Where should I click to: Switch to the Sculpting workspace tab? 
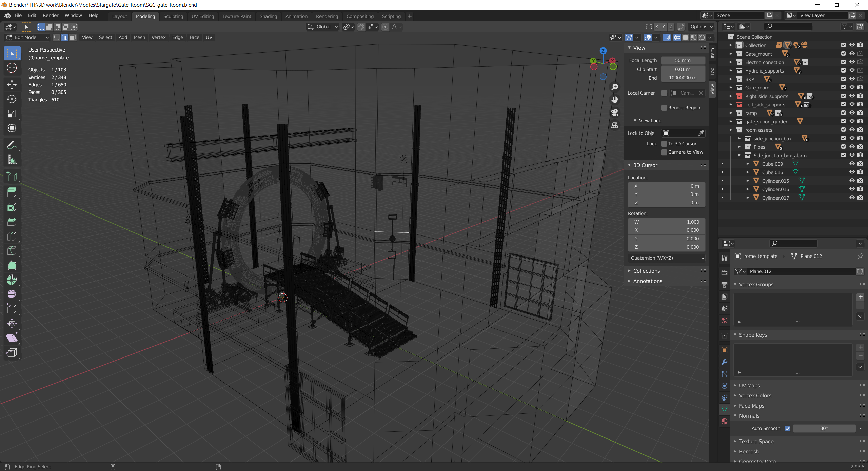coord(173,16)
